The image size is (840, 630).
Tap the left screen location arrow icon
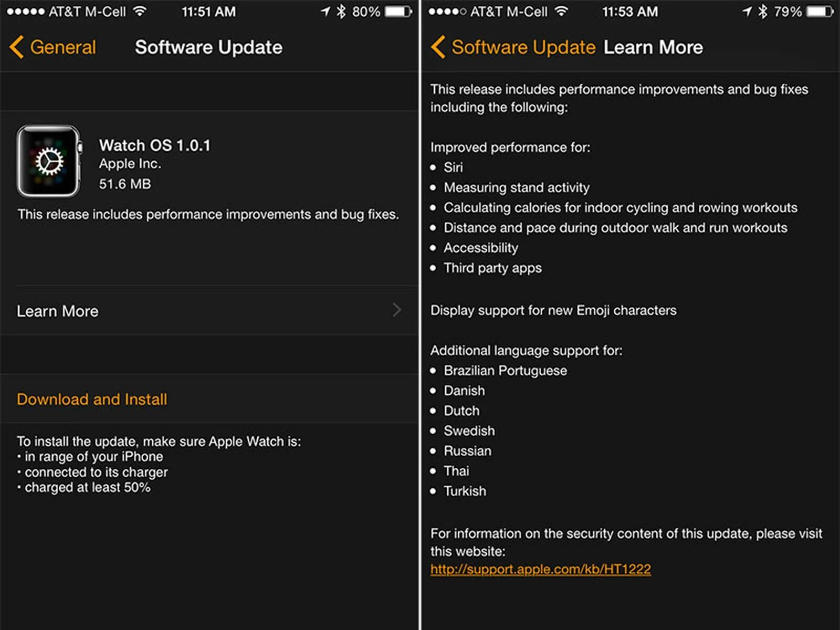click(325, 11)
